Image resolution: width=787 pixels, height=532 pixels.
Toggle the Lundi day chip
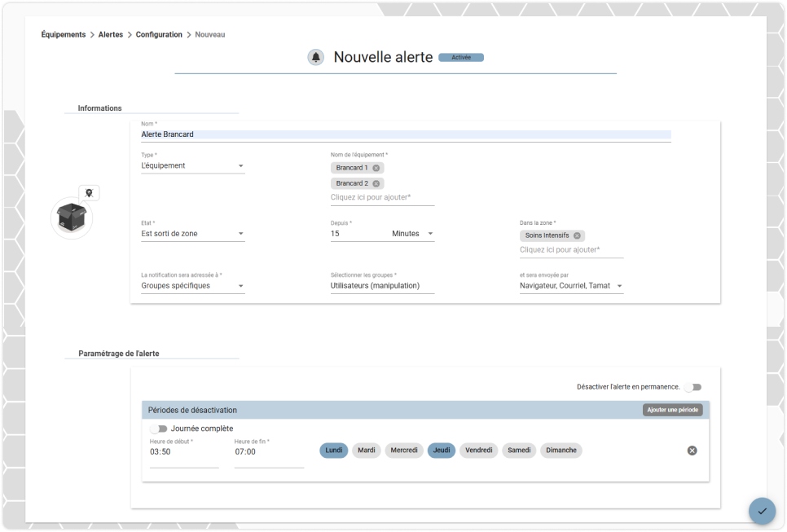334,451
